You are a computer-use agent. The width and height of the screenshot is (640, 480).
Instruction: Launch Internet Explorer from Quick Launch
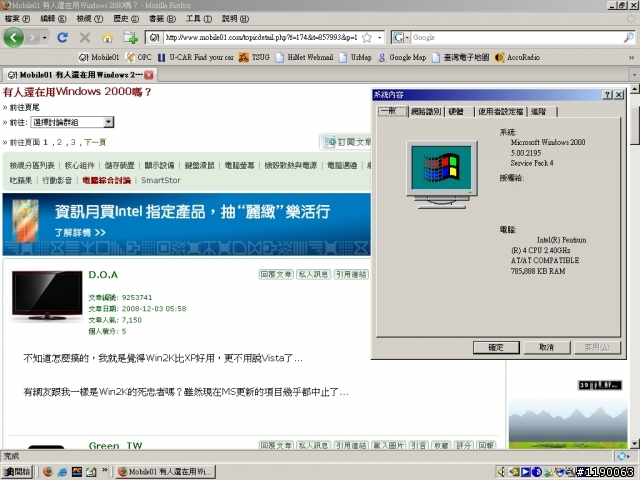62,471
